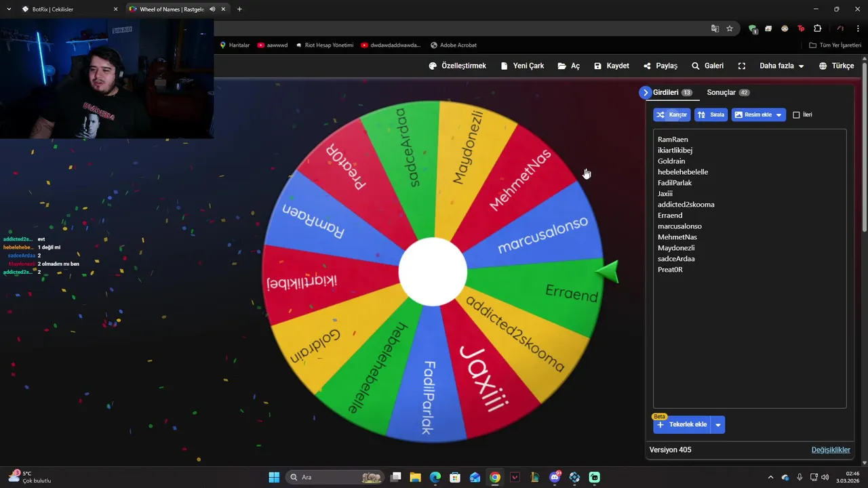Close the Wheel of Names browser tab
868x488 pixels.
coord(223,9)
